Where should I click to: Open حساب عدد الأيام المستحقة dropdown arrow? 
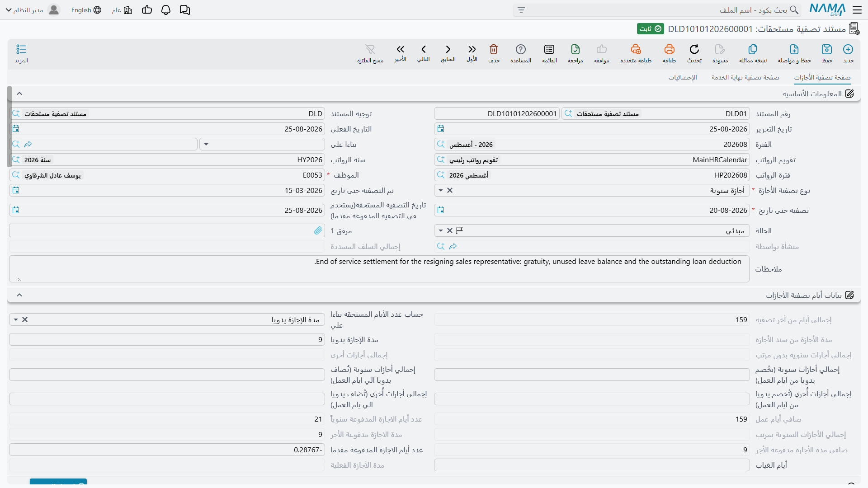point(16,320)
